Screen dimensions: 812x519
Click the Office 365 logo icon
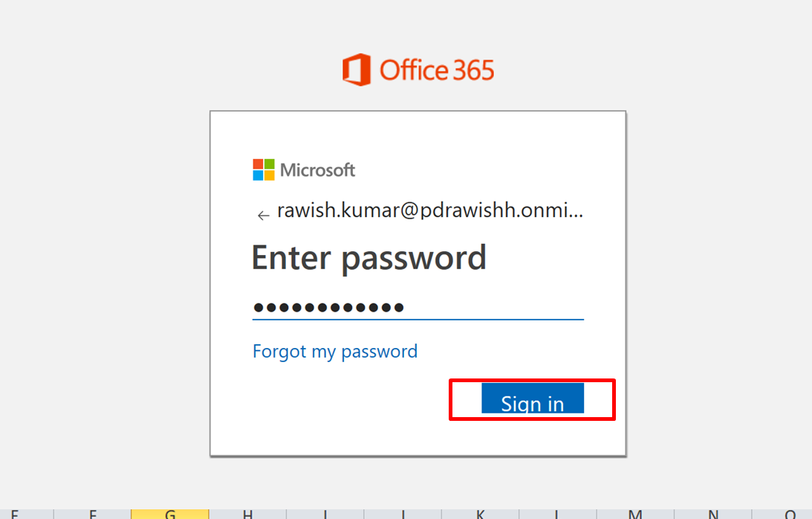pyautogui.click(x=356, y=70)
